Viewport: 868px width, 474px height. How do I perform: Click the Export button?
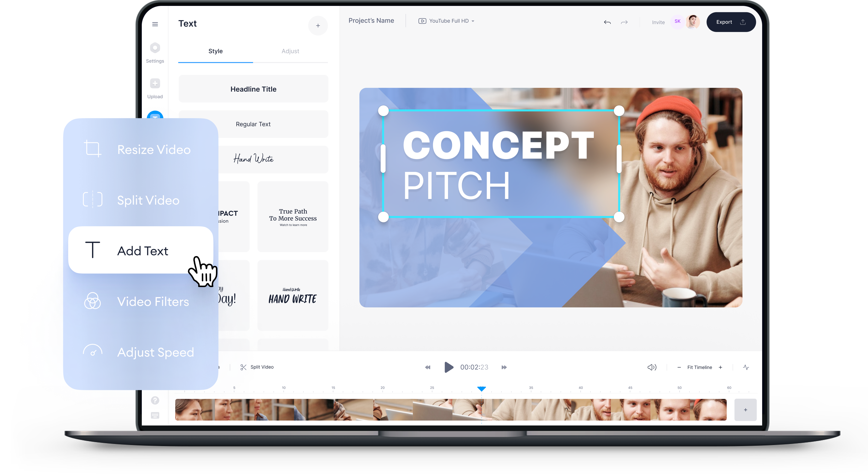pos(729,22)
